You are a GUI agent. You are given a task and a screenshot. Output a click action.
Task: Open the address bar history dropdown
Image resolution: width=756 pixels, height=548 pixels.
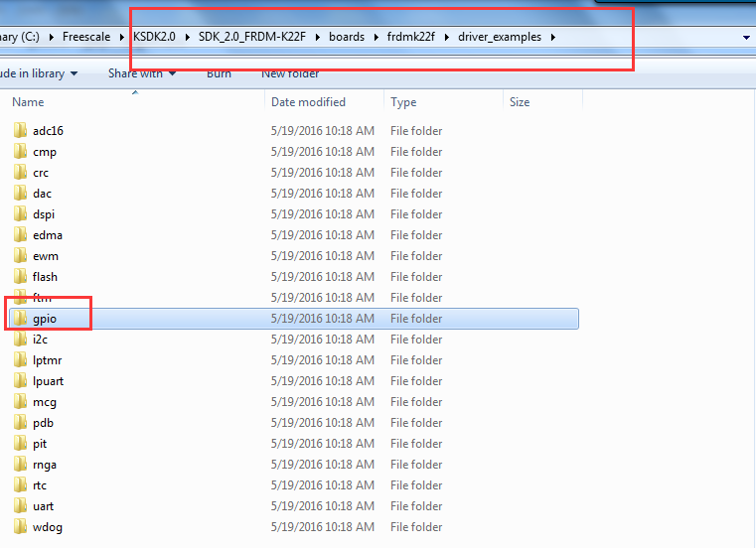(746, 37)
